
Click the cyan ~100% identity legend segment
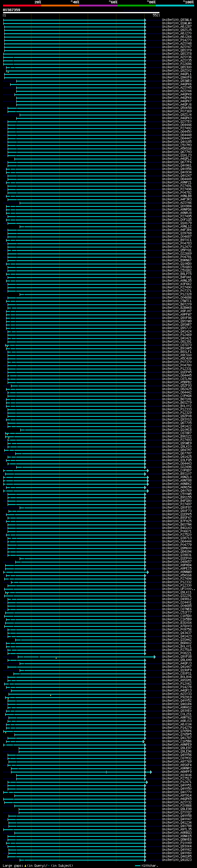pyautogui.click(x=175, y=6)
